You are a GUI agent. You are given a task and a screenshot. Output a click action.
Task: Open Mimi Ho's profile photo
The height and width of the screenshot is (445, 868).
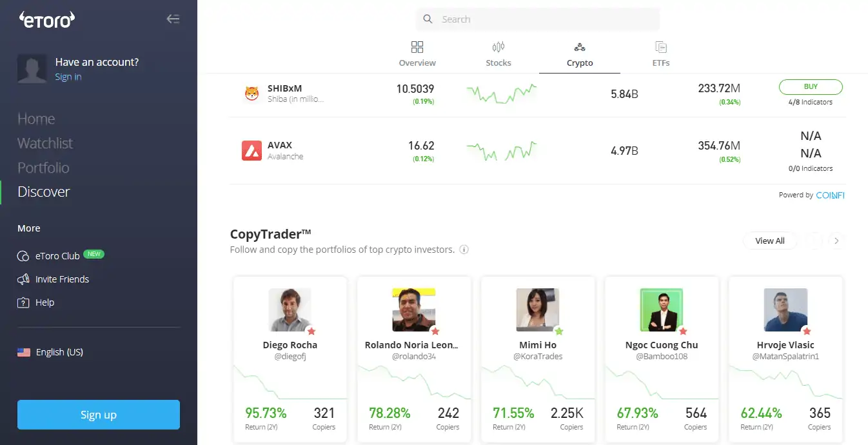coord(537,310)
